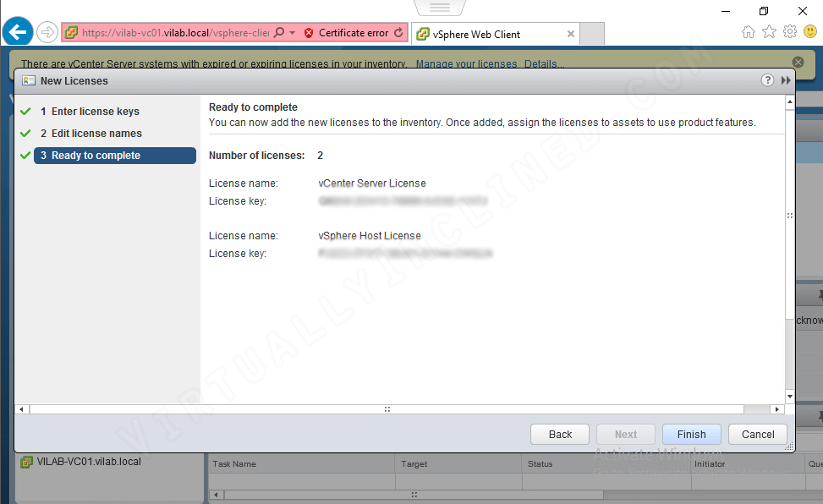Image resolution: width=823 pixels, height=504 pixels.
Task: Click the vSphere Host License name text
Action: point(370,236)
